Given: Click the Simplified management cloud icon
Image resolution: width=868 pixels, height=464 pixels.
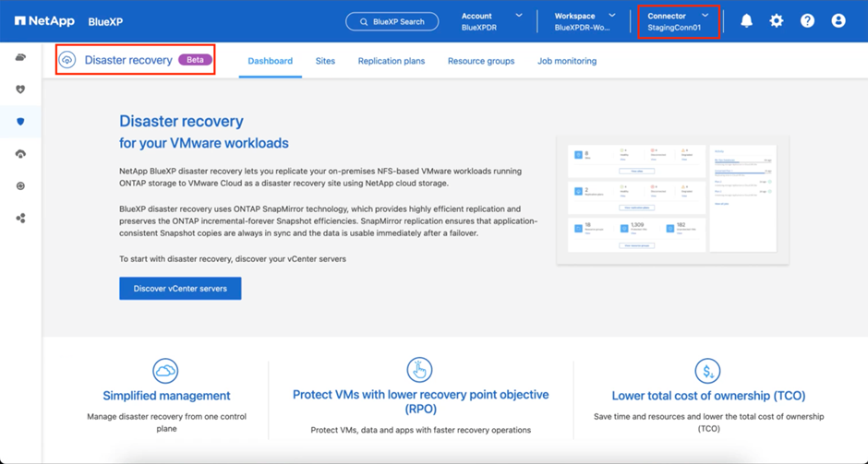Looking at the screenshot, I should coord(165,370).
